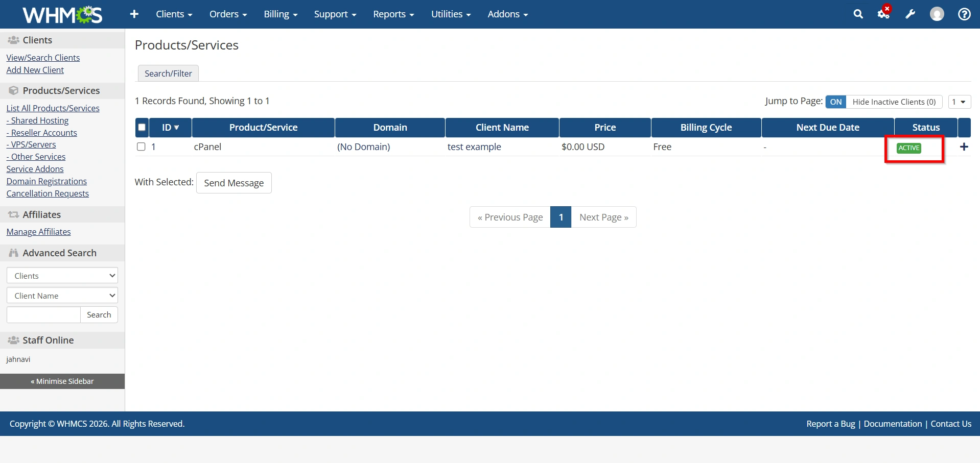Image resolution: width=980 pixels, height=463 pixels.
Task: Click the advanced search Search button
Action: [99, 315]
